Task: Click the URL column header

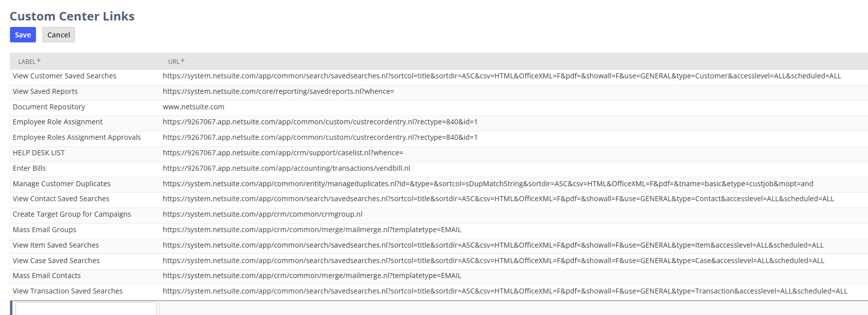Action: click(x=174, y=62)
